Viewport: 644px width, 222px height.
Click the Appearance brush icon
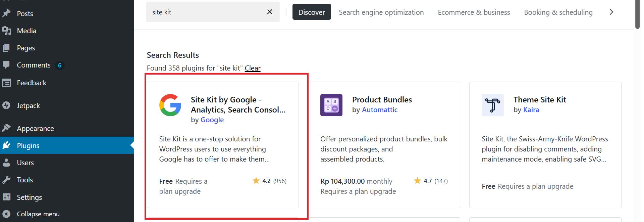pyautogui.click(x=6, y=128)
